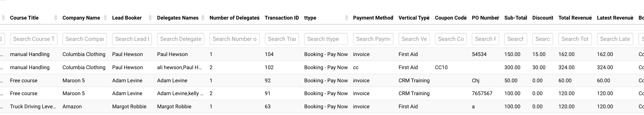This screenshot has width=644, height=115.
Task: Click the Payment Method column header
Action: pyautogui.click(x=373, y=18)
